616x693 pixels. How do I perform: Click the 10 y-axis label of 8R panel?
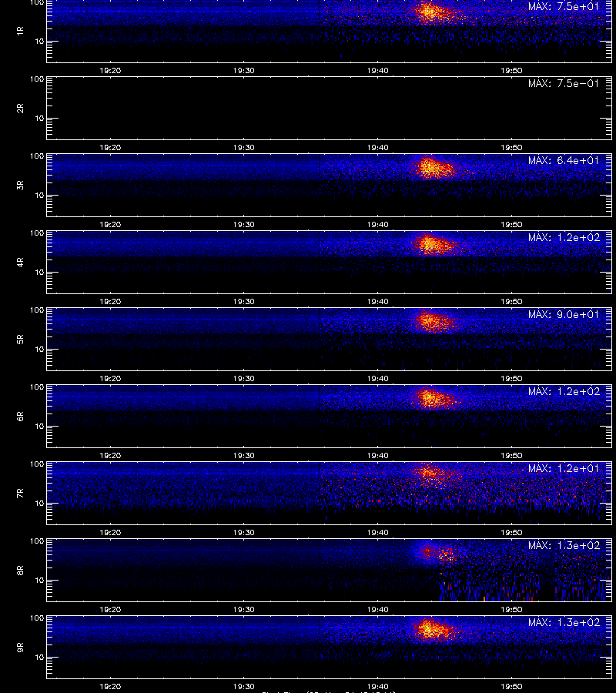click(39, 581)
